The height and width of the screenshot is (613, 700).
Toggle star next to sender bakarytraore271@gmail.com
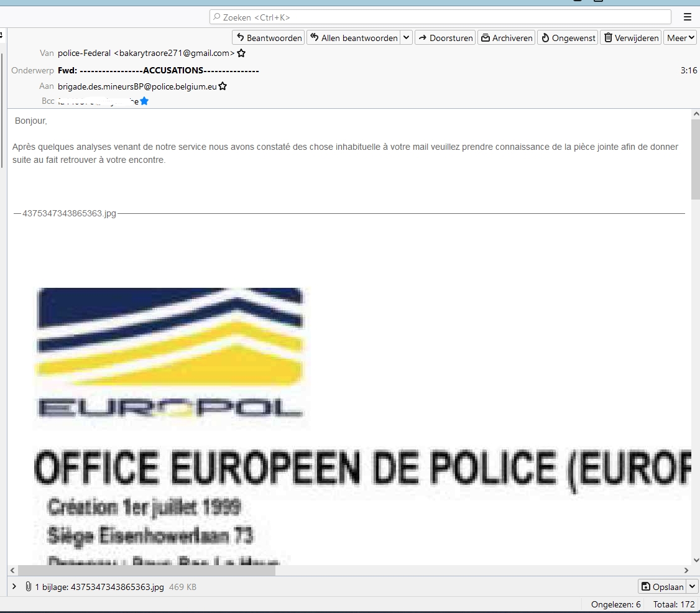241,53
